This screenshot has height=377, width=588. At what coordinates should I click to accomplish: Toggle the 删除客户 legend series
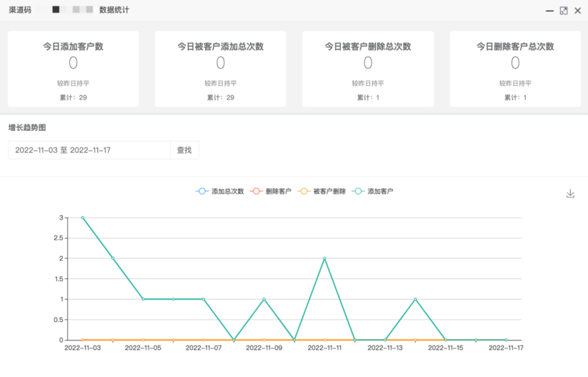pyautogui.click(x=271, y=192)
